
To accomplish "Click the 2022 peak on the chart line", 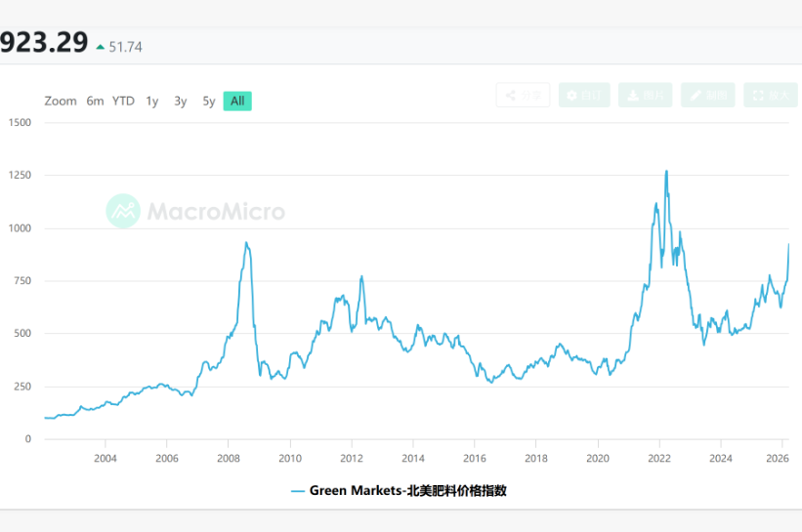I will point(666,172).
